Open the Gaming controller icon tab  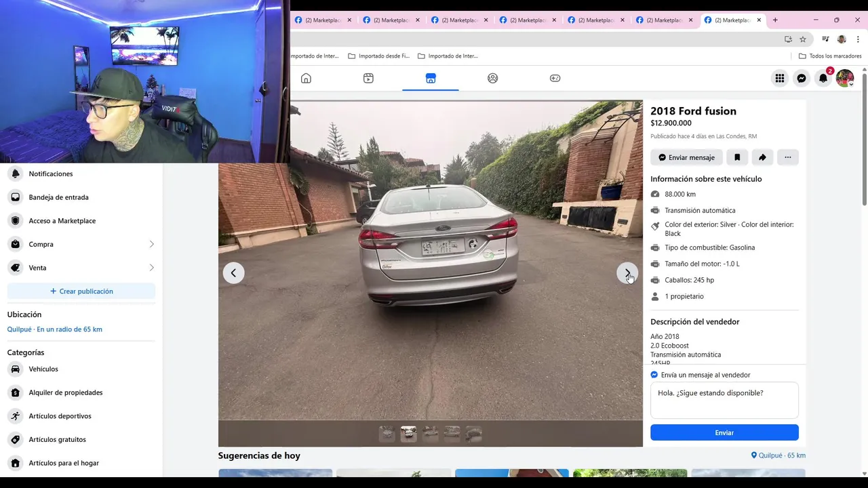555,79
